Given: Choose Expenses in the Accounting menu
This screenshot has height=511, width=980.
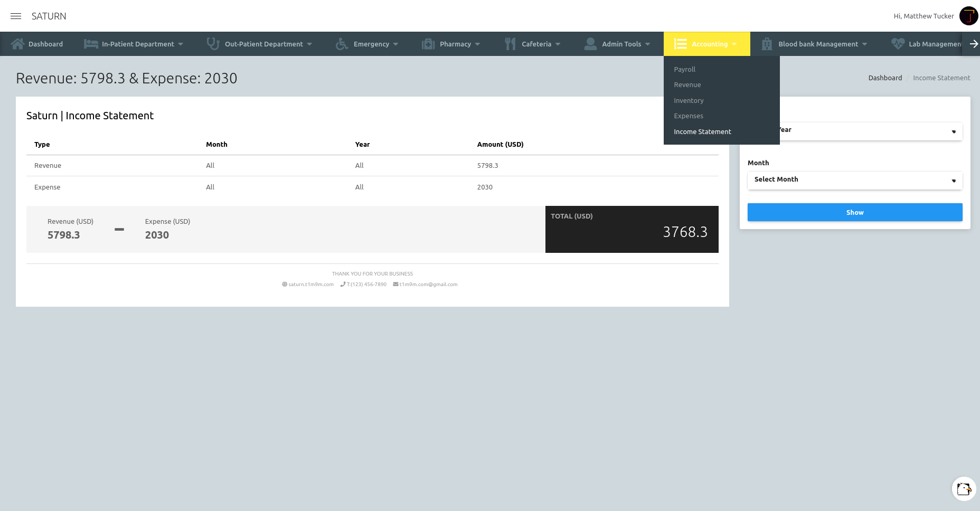Looking at the screenshot, I should [x=688, y=116].
